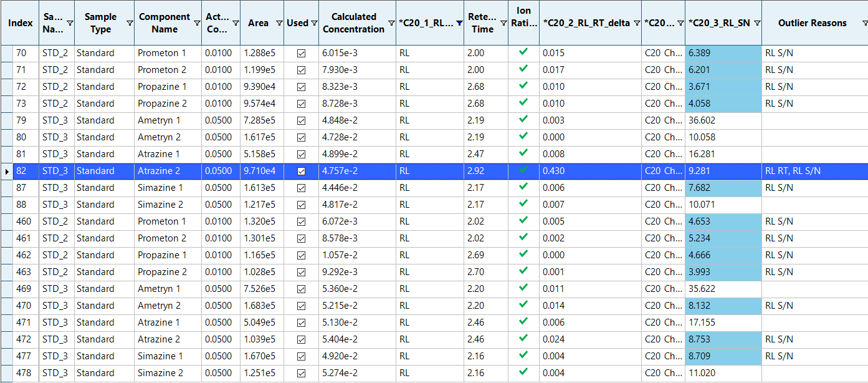Click the Ion Ratio checkmark for row 463
The image size is (868, 383).
(x=523, y=271)
